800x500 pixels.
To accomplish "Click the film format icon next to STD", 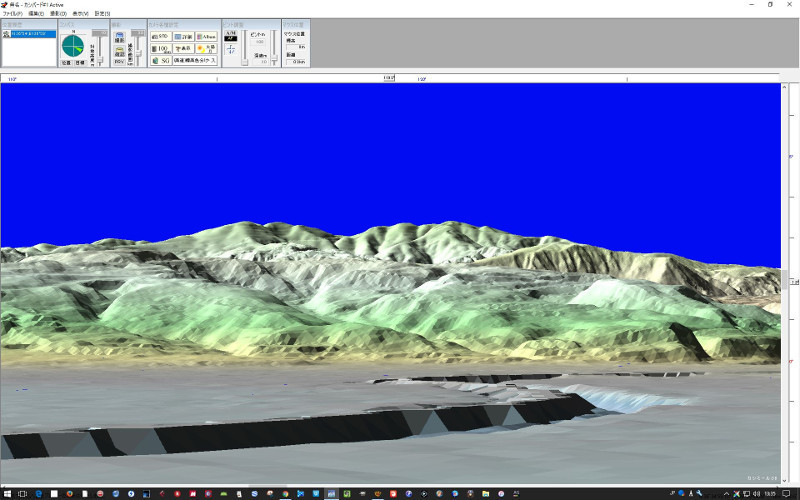I will pos(183,37).
